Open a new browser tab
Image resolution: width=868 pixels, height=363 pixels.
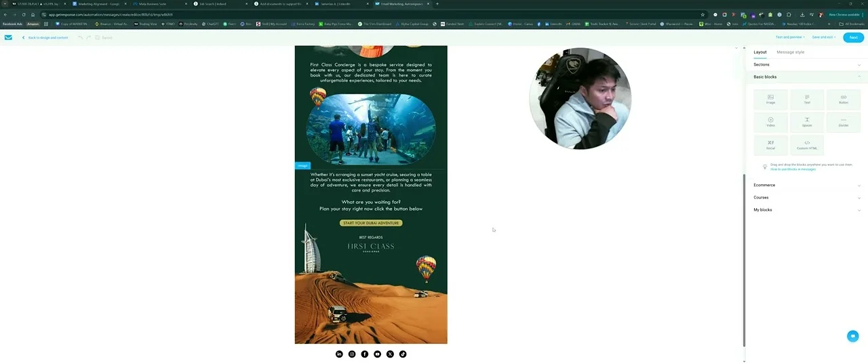tap(437, 4)
